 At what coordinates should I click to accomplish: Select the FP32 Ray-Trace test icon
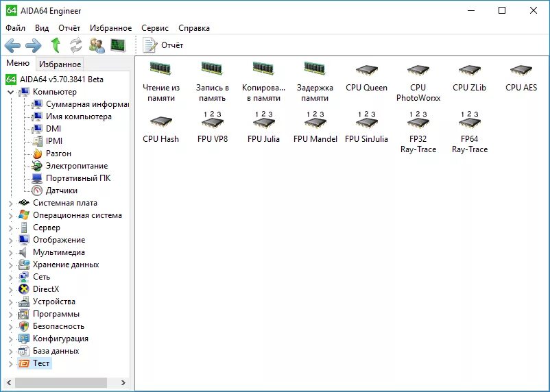coord(418,132)
